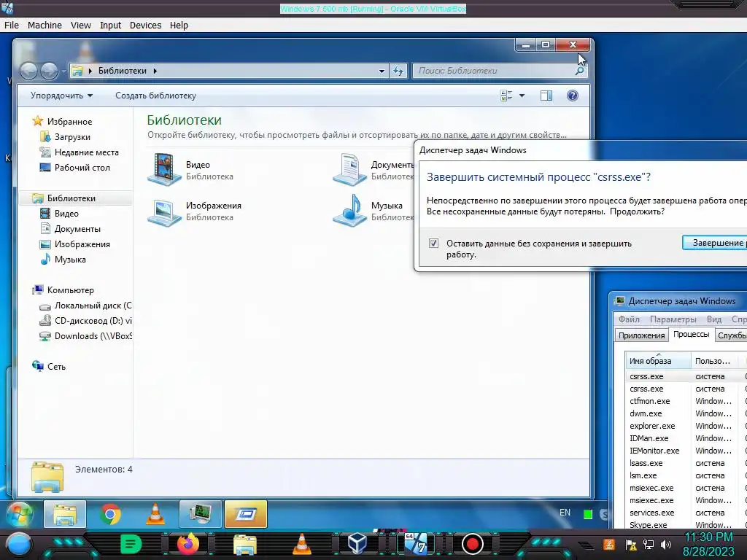The height and width of the screenshot is (560, 747).
Task: Open the VirtualBox Help menu
Action: (x=179, y=26)
